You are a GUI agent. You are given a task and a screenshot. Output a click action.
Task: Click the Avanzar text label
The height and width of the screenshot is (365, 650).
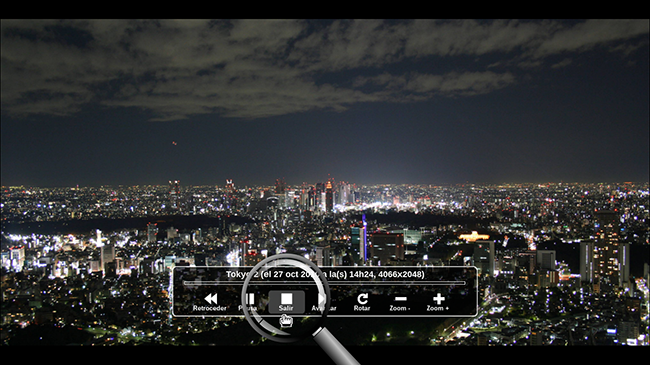[324, 308]
